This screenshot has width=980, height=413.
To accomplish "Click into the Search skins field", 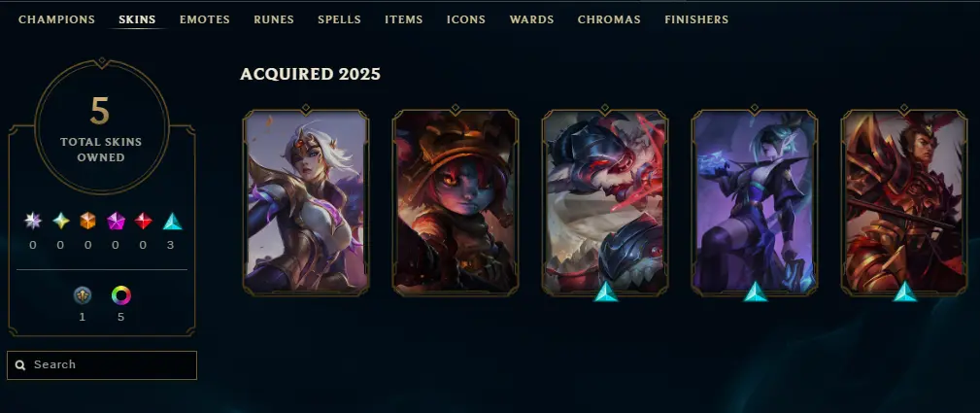I will [102, 364].
